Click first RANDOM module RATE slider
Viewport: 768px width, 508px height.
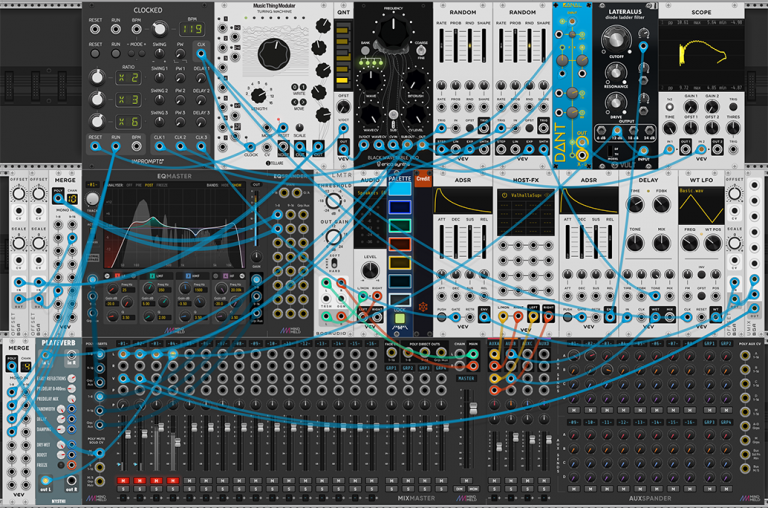coord(441,45)
